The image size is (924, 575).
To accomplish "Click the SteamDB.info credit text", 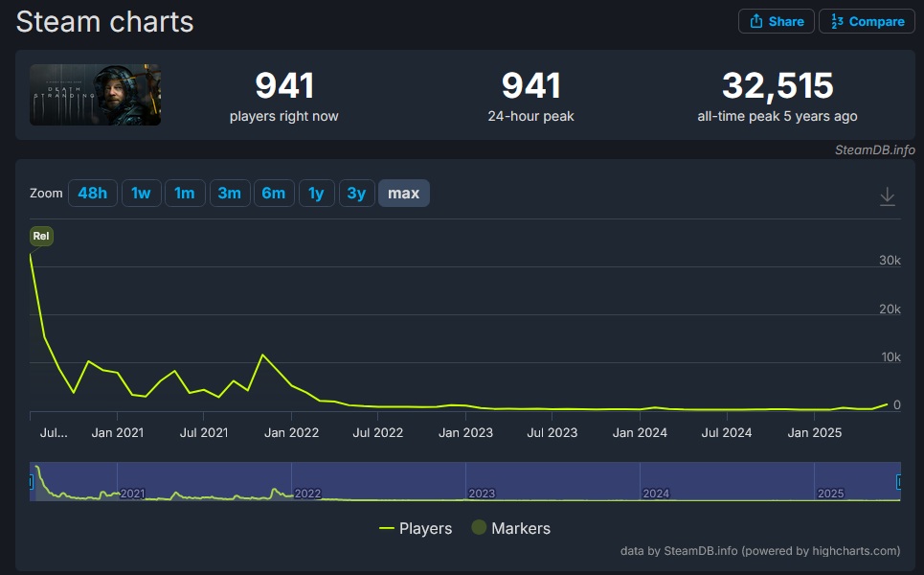I will [874, 149].
